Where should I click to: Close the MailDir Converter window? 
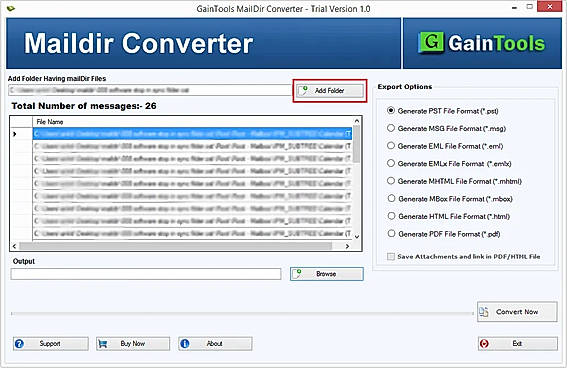coord(550,7)
